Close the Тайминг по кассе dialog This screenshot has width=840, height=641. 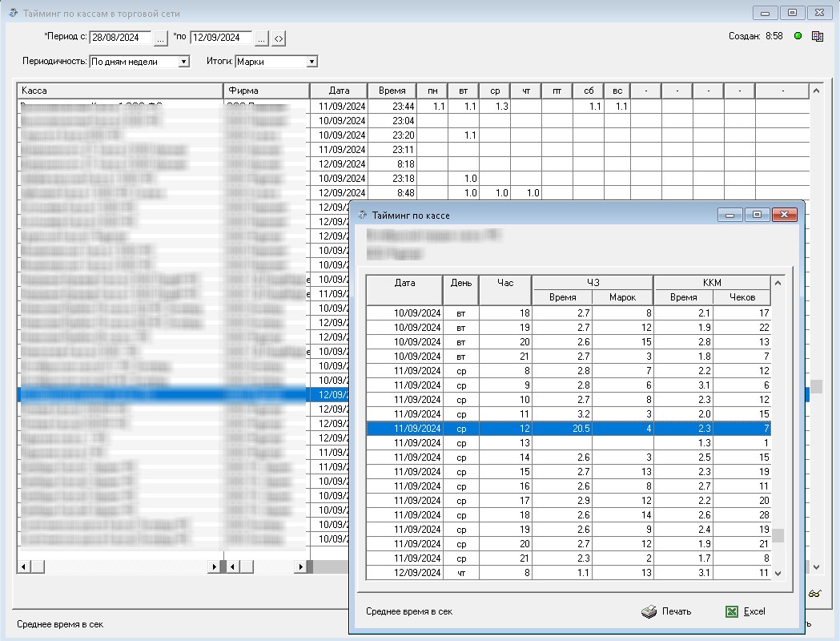(784, 215)
